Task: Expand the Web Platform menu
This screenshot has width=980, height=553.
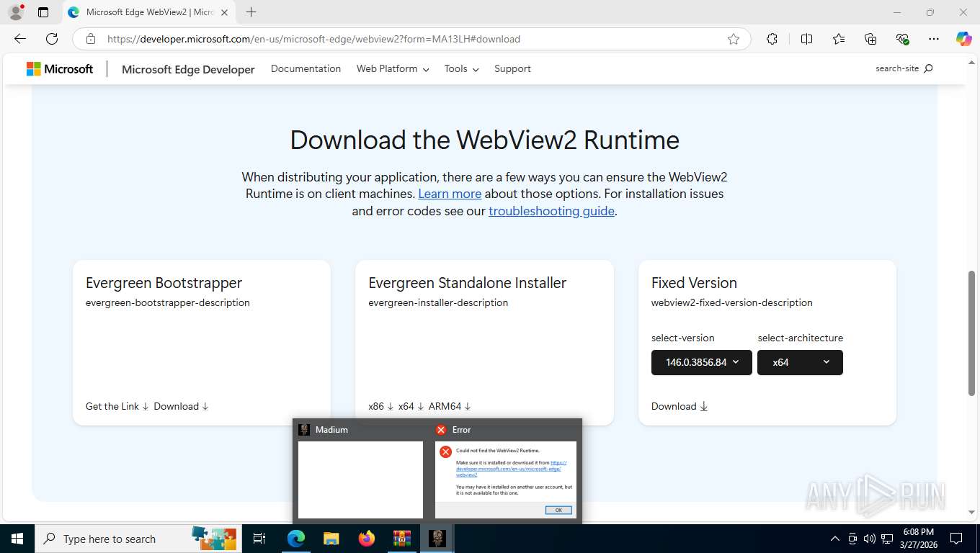Action: (x=393, y=68)
